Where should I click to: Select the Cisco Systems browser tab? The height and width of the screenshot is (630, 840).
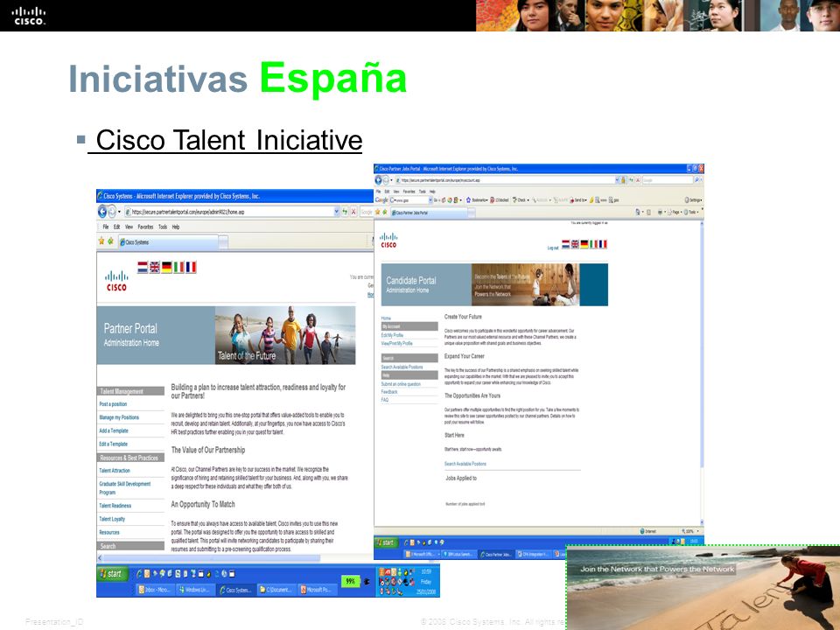pyautogui.click(x=168, y=242)
